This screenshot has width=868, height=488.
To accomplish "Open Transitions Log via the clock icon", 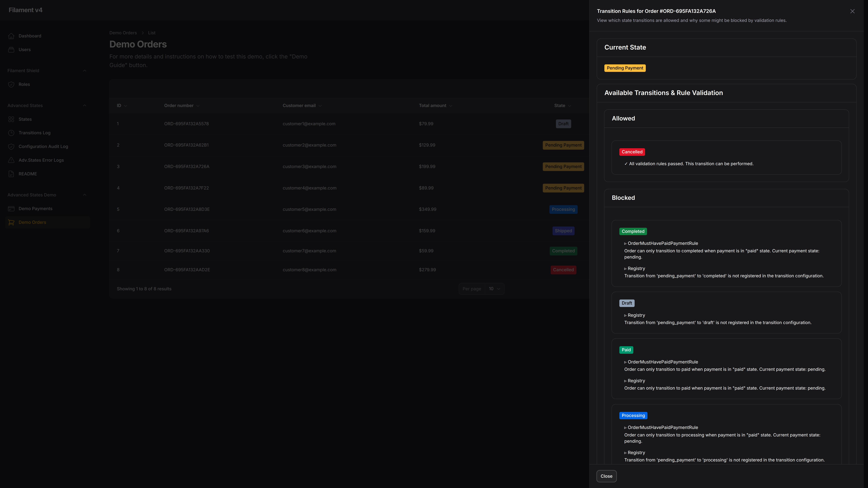I will click(x=11, y=133).
